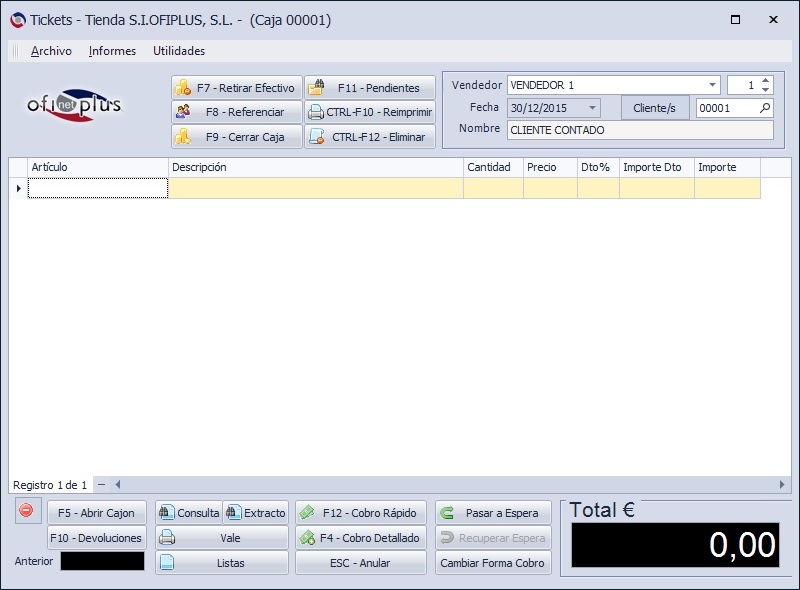Screen dimensions: 800x590
Task: Click ESC - Anular button
Action: pyautogui.click(x=361, y=563)
